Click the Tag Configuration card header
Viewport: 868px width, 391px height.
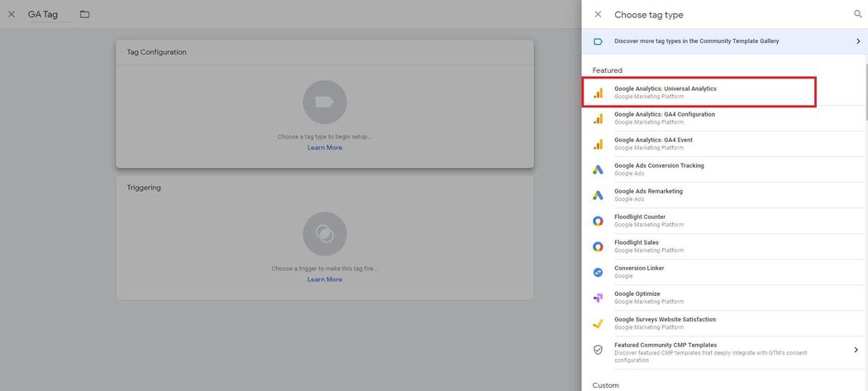pos(325,53)
